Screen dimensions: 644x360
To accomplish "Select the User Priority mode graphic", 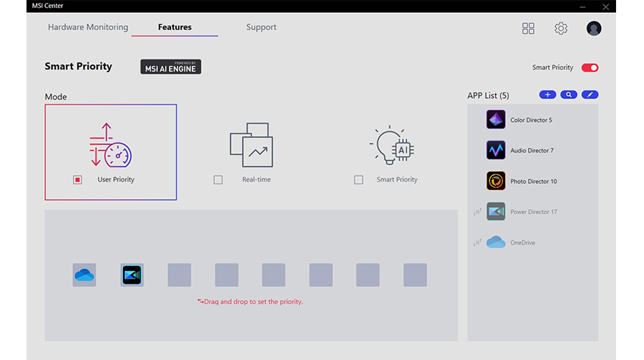I will [x=110, y=145].
